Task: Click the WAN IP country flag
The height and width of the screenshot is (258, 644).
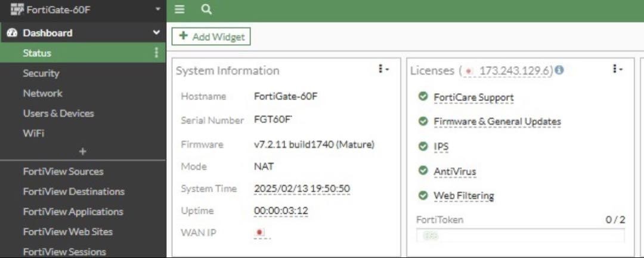Action: (259, 232)
